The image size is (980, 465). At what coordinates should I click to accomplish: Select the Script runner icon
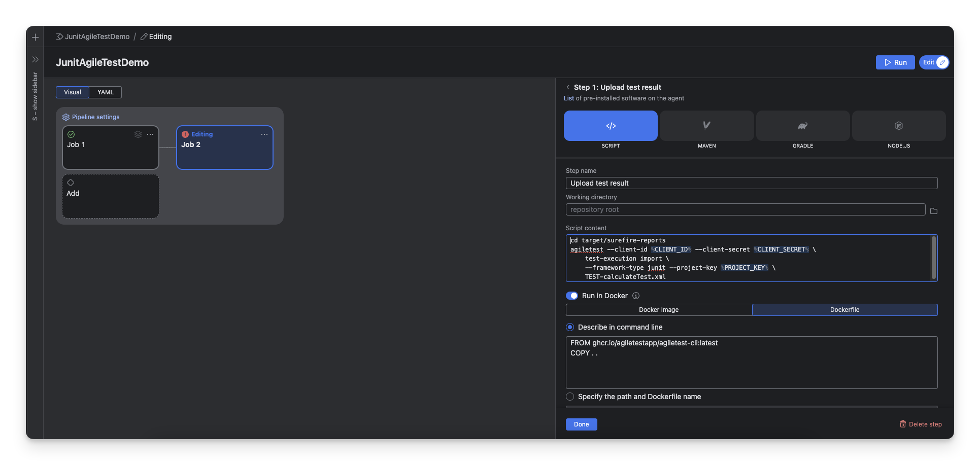(611, 126)
